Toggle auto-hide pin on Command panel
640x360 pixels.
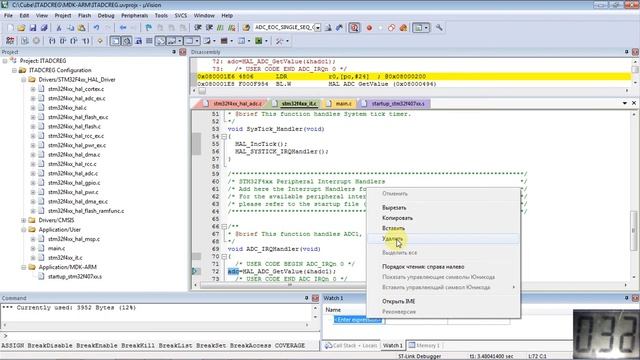pos(307,298)
